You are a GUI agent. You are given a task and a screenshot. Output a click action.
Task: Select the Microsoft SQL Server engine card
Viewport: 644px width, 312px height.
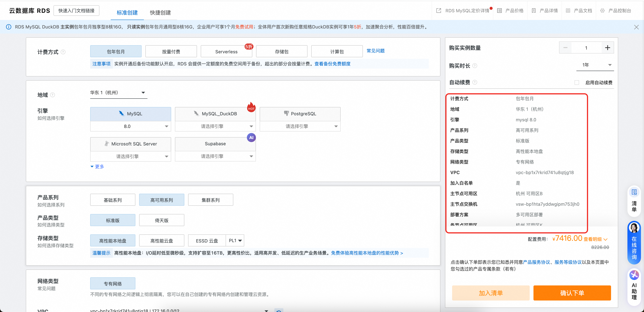(131, 144)
